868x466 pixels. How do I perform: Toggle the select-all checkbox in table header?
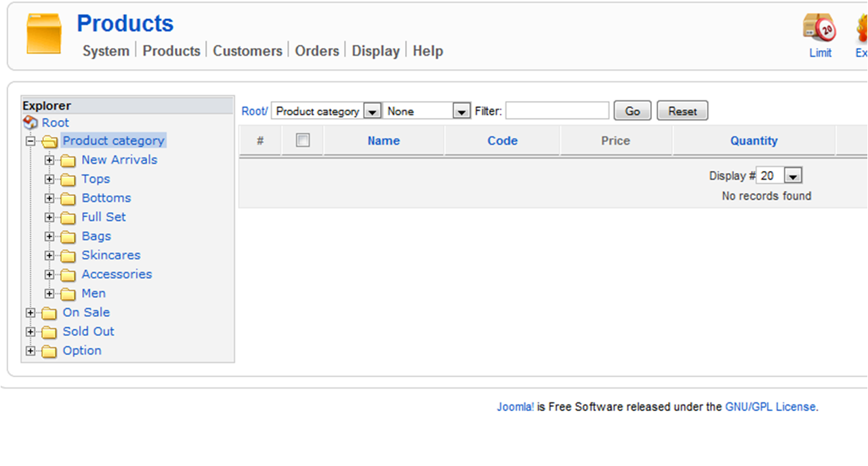pyautogui.click(x=303, y=140)
